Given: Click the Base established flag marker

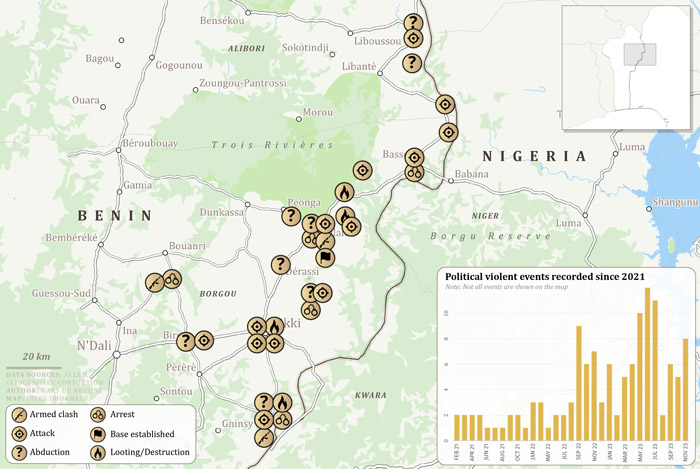Looking at the screenshot, I should tap(325, 257).
